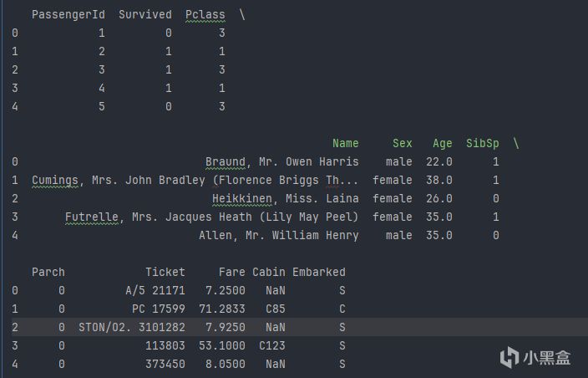Click the Survived column header

point(145,14)
